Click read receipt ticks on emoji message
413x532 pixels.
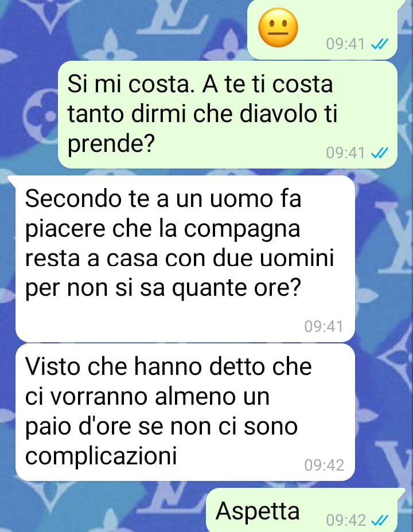click(x=379, y=44)
